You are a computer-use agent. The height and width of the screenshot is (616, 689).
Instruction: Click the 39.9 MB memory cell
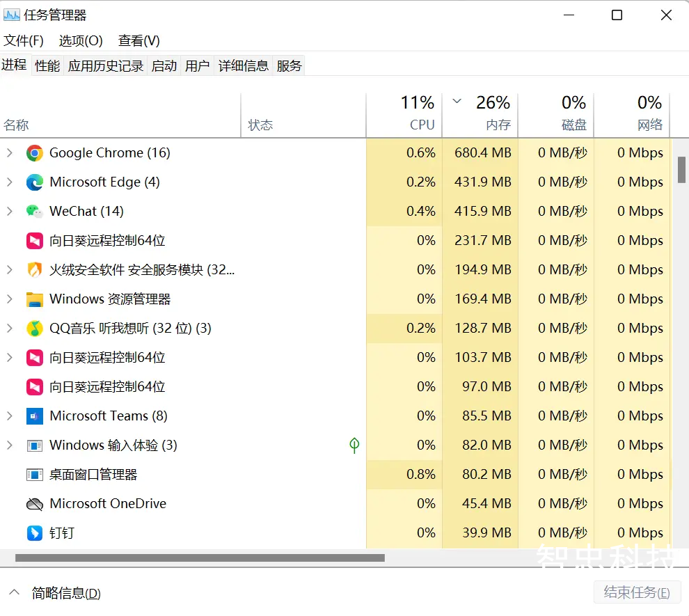point(480,533)
